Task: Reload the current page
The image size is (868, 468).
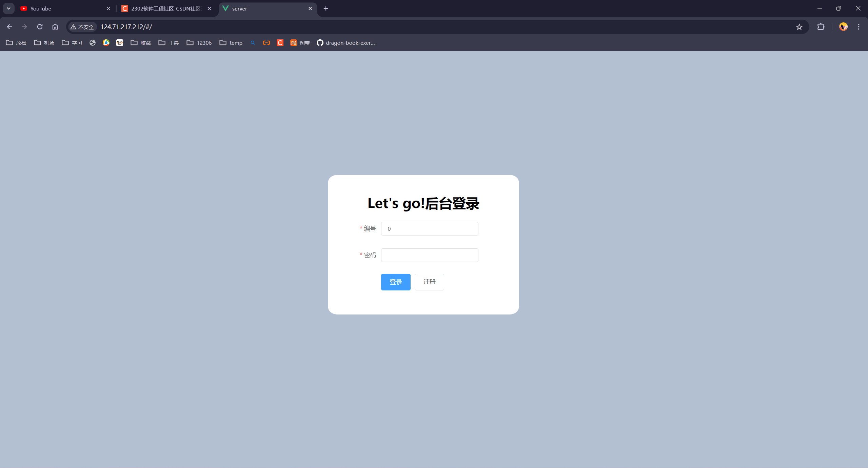Action: tap(40, 27)
